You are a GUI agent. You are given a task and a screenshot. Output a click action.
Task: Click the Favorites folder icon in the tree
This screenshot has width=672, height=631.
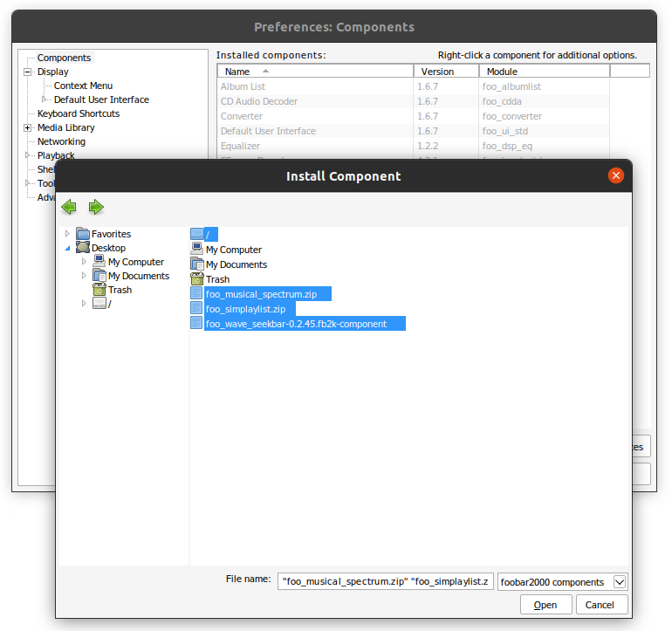pyautogui.click(x=83, y=234)
